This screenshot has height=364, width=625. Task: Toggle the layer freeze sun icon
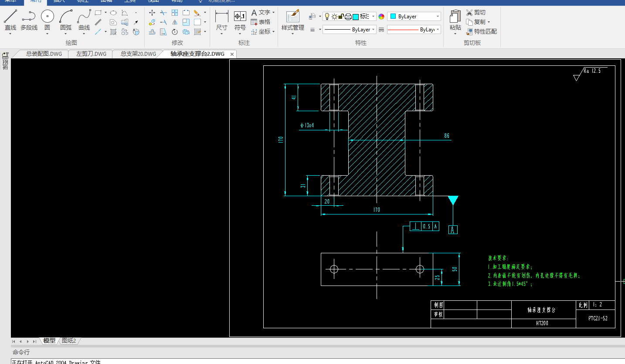tap(334, 17)
